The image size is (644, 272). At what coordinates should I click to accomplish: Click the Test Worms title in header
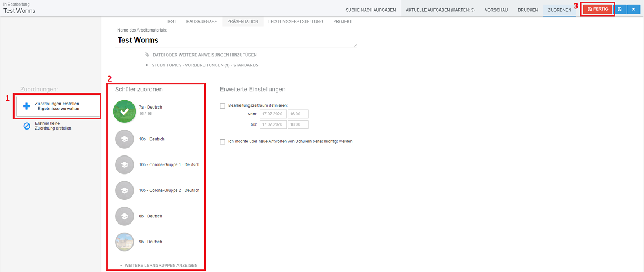click(x=19, y=11)
